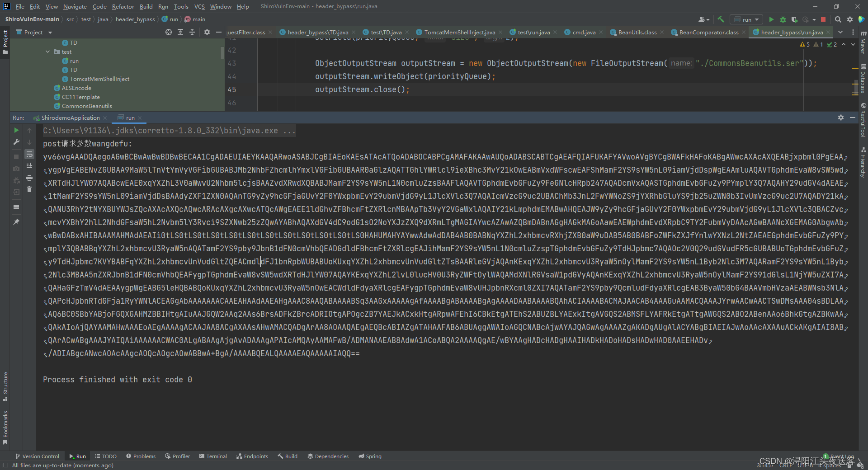868x470 pixels.
Task: Open the Profiler tool window
Action: [x=177, y=456]
